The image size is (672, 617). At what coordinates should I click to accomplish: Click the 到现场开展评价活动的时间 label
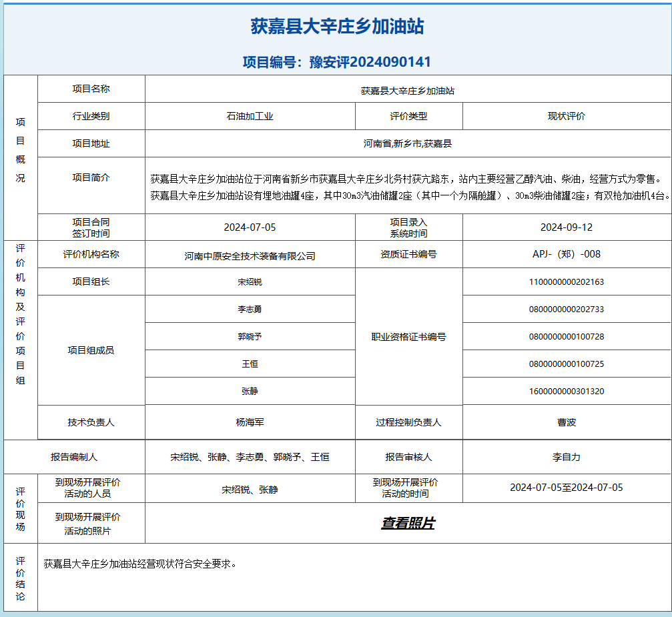click(406, 488)
